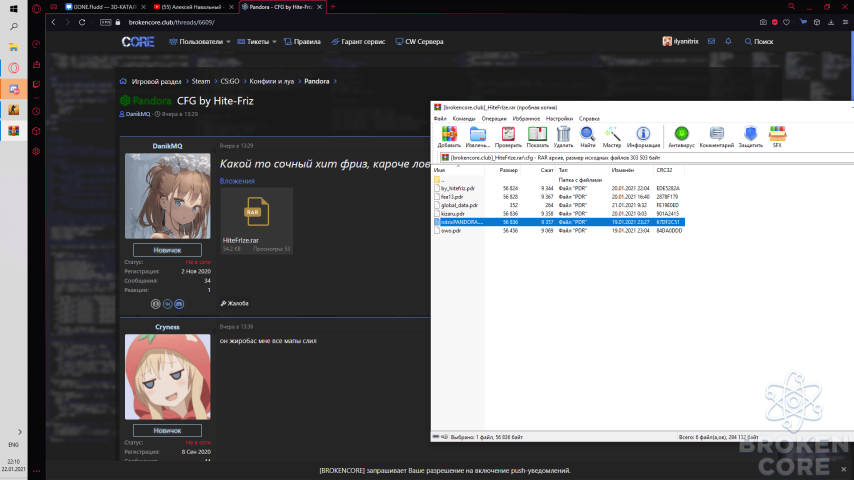Go to the Игровой раздел breadcrumb
Viewport: 854px width, 480px height.
(x=156, y=81)
